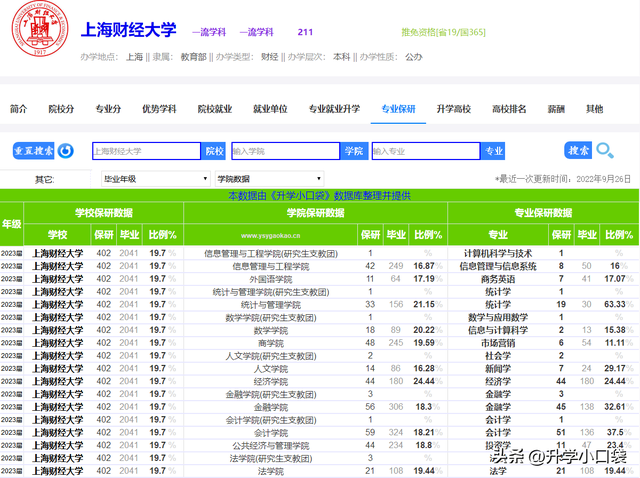Click the 经济学院 cell
This screenshot has width=640, height=478.
pos(271,382)
